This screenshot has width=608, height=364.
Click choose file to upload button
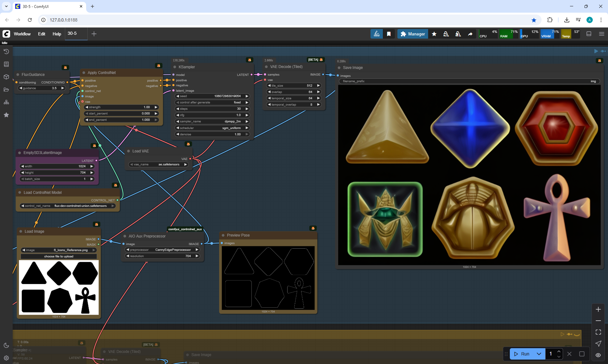59,256
